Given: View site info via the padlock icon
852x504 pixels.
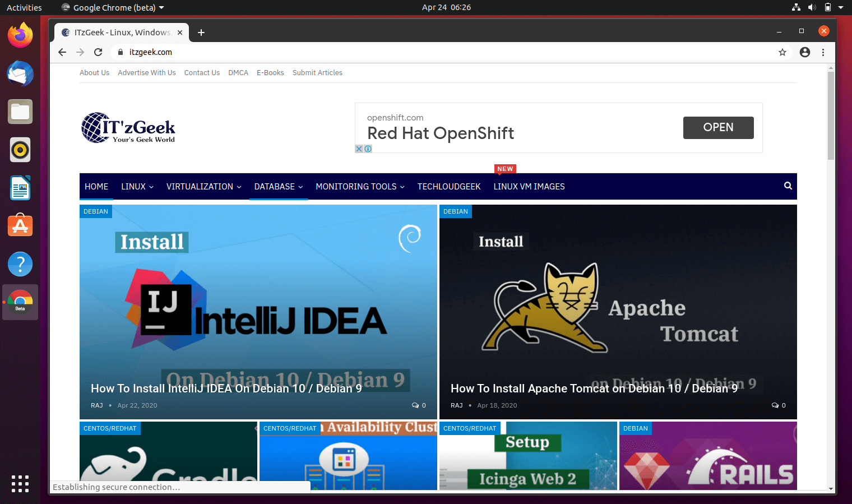Looking at the screenshot, I should click(120, 52).
